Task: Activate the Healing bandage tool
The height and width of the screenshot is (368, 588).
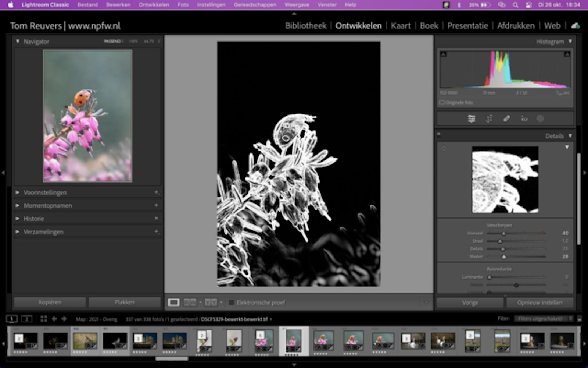Action: (x=506, y=118)
